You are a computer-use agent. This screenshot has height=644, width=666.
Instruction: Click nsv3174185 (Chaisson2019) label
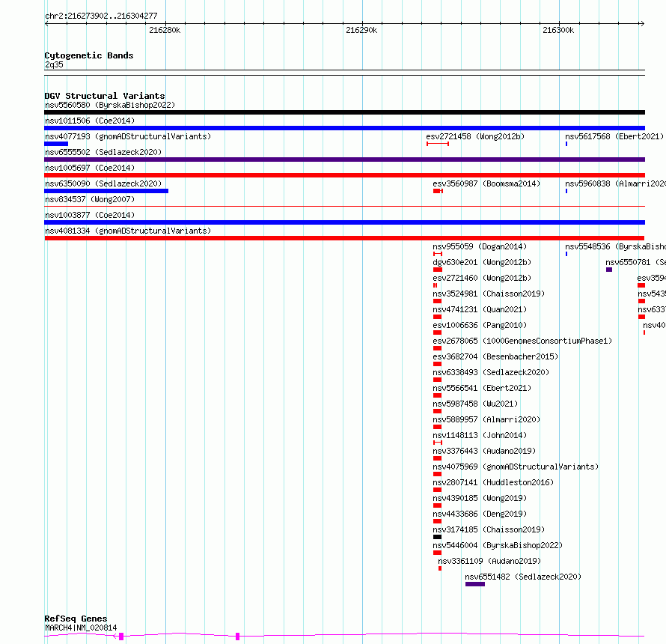point(489,529)
